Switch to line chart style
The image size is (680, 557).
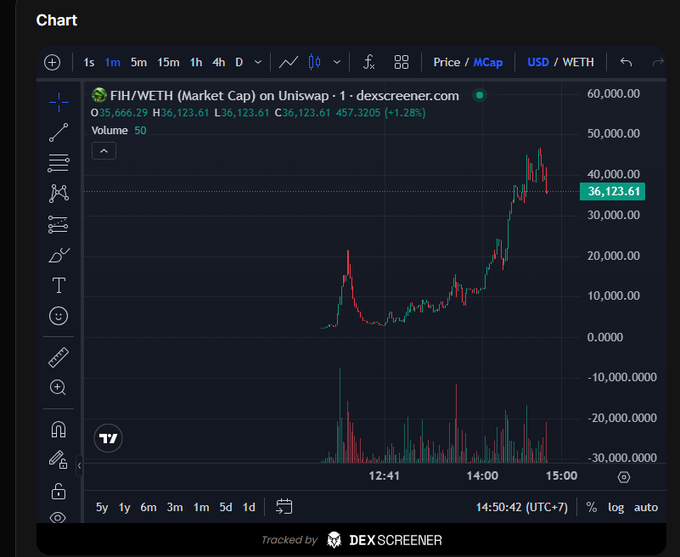click(x=288, y=62)
